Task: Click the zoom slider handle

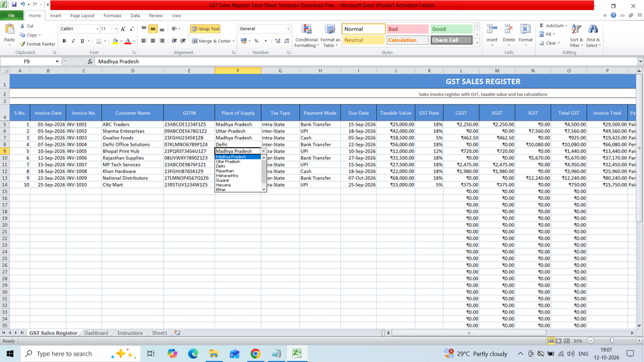Action: point(612,341)
